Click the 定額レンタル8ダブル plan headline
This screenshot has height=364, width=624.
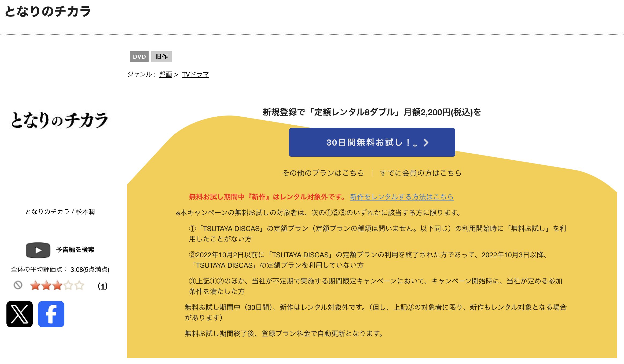point(372,112)
